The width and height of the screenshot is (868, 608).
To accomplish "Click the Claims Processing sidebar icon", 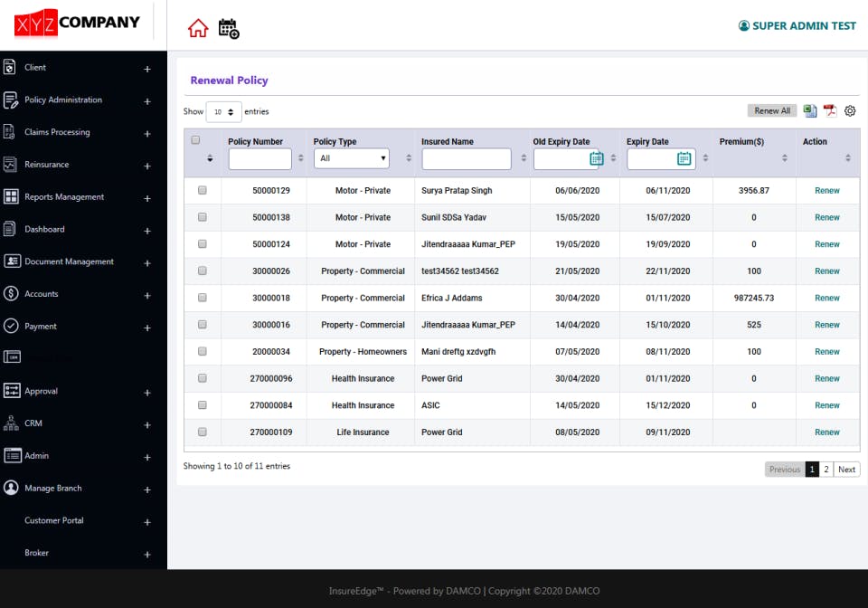I will pyautogui.click(x=9, y=132).
